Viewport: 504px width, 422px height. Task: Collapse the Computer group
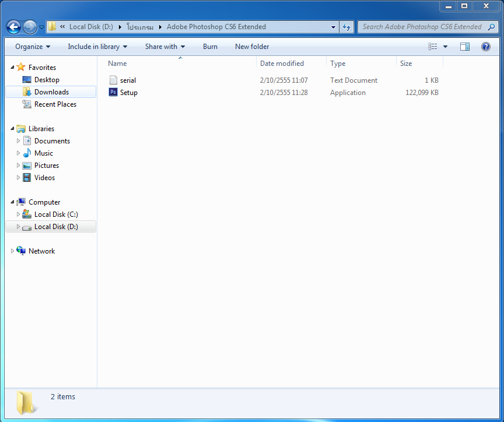[x=12, y=202]
